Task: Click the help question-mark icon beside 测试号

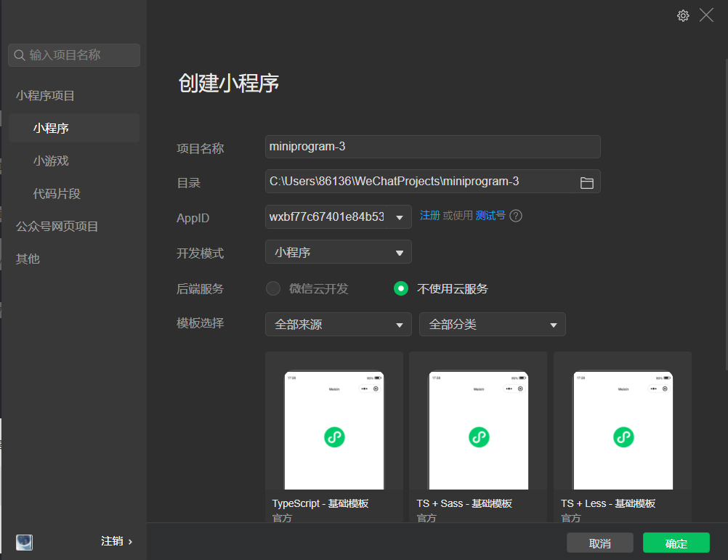Action: [x=515, y=216]
